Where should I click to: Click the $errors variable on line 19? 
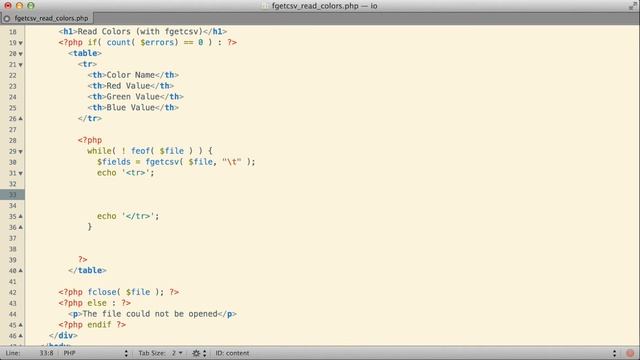coord(157,42)
